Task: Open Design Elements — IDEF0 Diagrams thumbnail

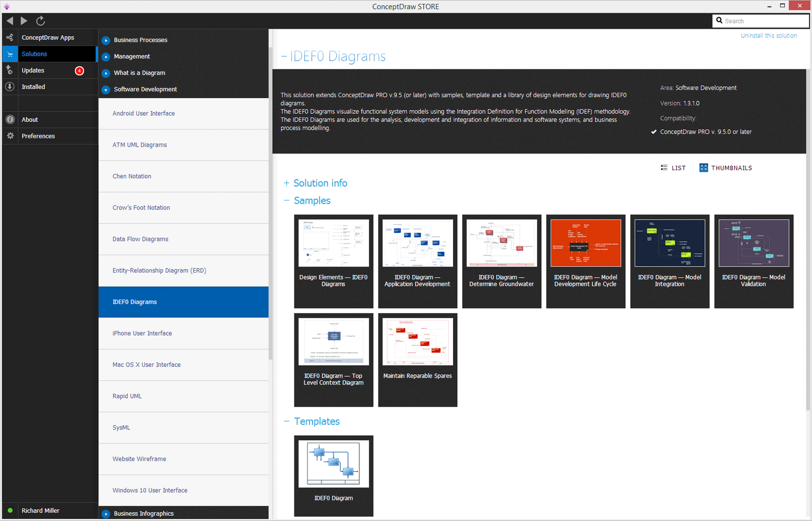Action: click(x=333, y=261)
